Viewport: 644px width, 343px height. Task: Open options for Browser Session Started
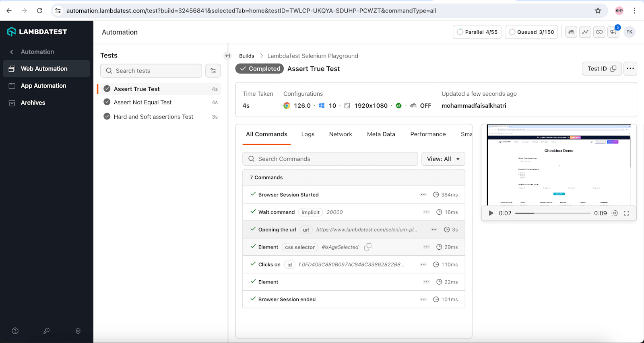[x=423, y=195]
